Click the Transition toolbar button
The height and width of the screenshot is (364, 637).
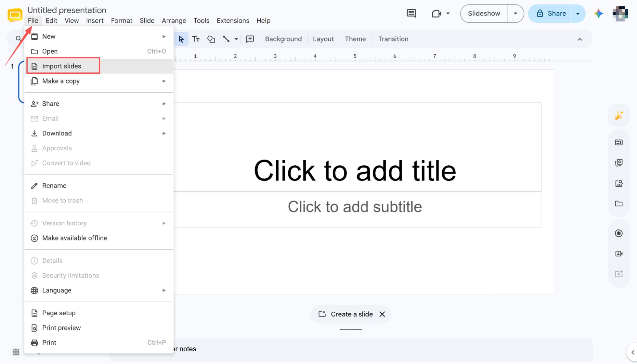click(393, 39)
